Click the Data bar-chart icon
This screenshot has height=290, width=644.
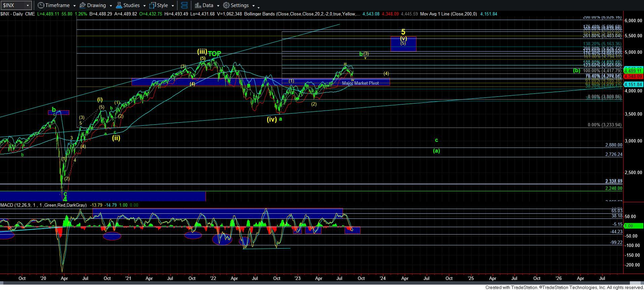click(x=198, y=5)
